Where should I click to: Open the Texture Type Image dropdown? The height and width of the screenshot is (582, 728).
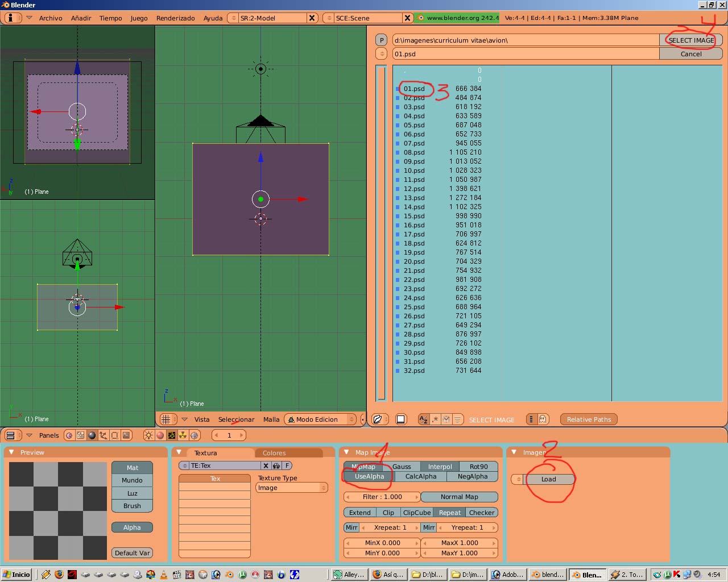pos(292,488)
